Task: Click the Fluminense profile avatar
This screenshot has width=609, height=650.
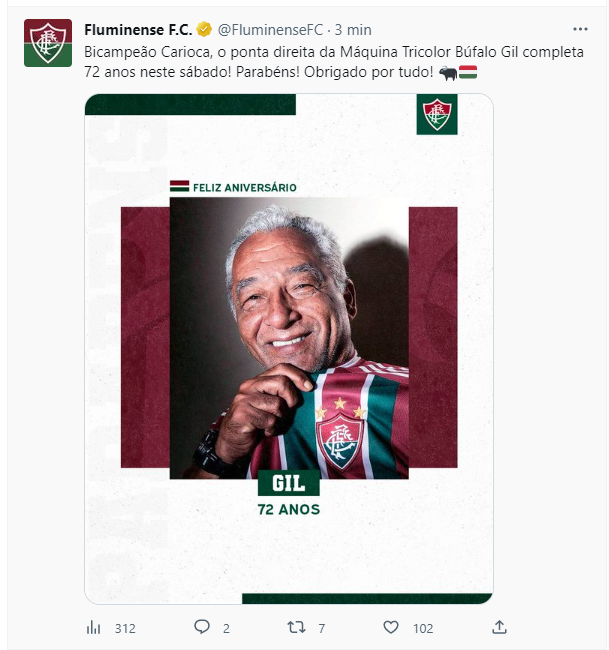Action: click(x=48, y=43)
